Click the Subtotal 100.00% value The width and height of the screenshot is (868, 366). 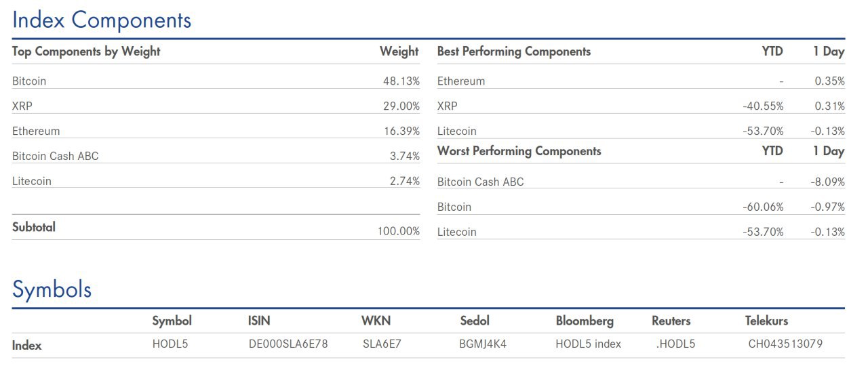click(399, 232)
